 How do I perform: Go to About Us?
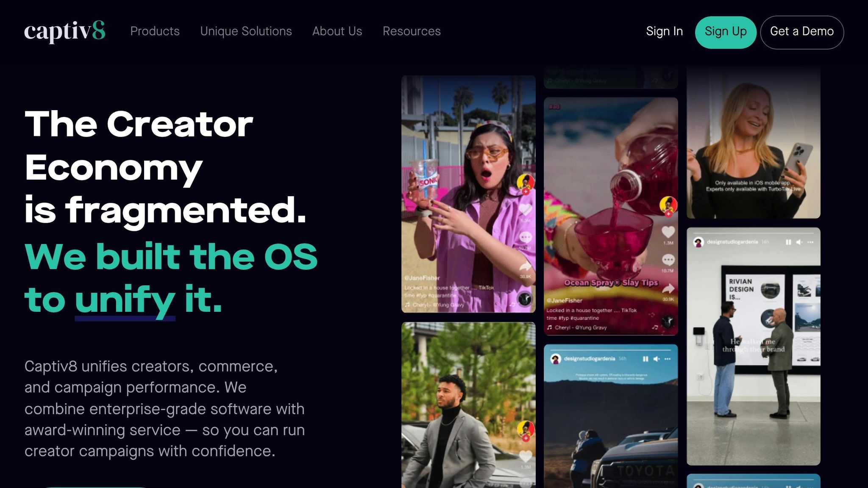click(x=337, y=31)
